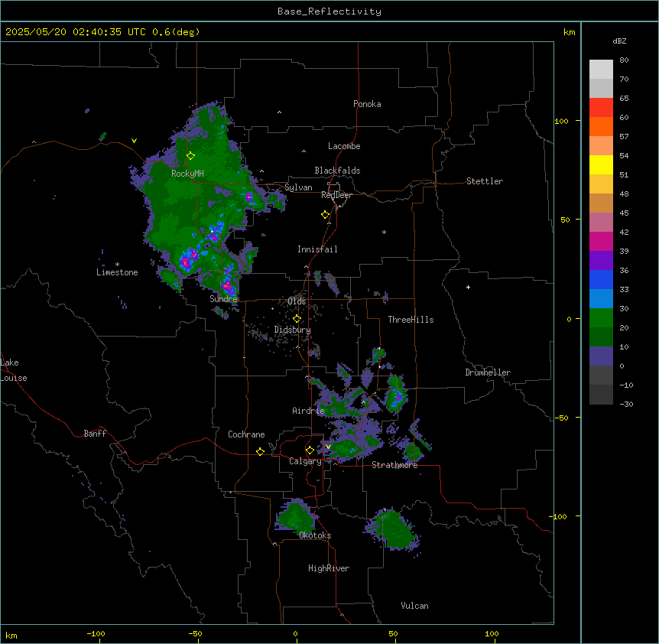Click the Limestone label
Viewport: 659px width, 644px height.
(117, 272)
